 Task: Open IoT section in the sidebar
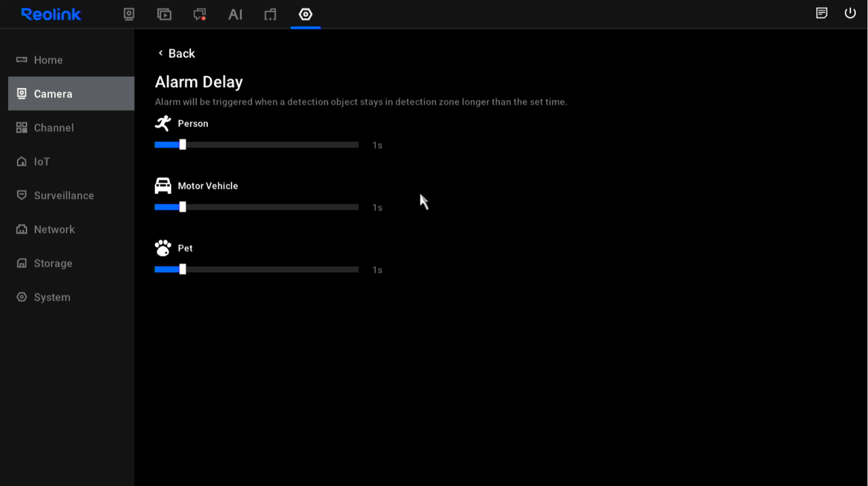[x=71, y=161]
